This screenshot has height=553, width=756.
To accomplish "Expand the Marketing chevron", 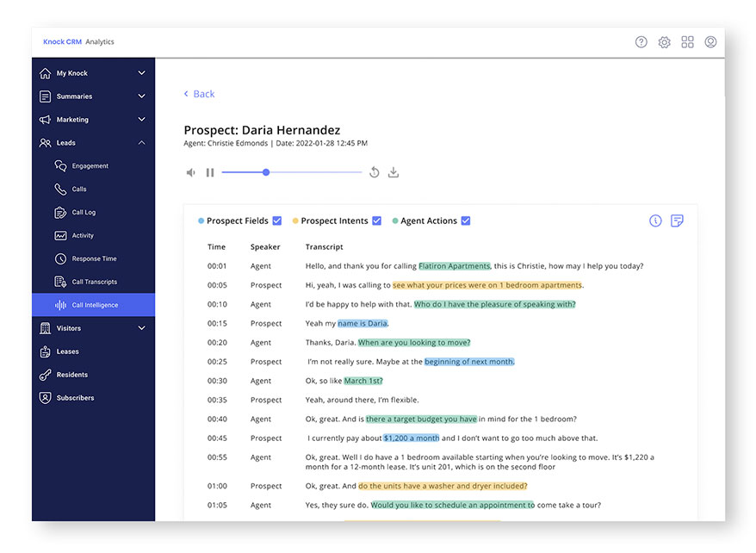I will pyautogui.click(x=142, y=120).
